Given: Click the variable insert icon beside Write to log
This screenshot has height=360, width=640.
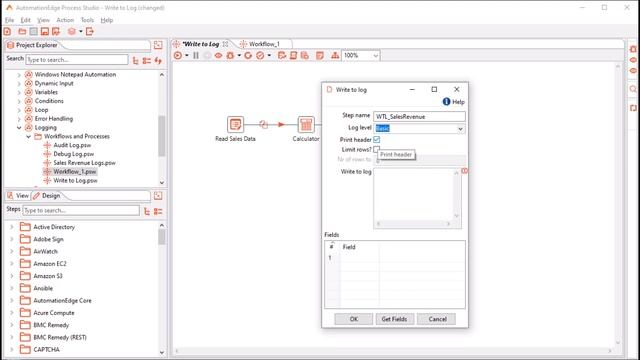Looking at the screenshot, I should tap(464, 171).
